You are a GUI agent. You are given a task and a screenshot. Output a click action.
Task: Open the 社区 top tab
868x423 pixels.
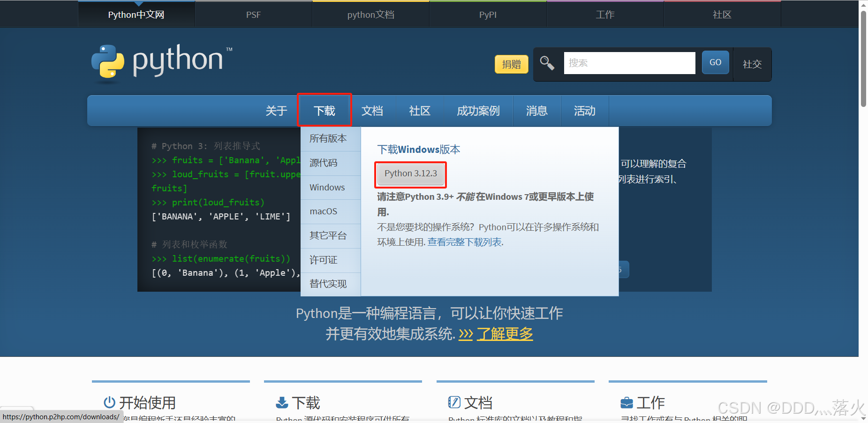pos(722,15)
